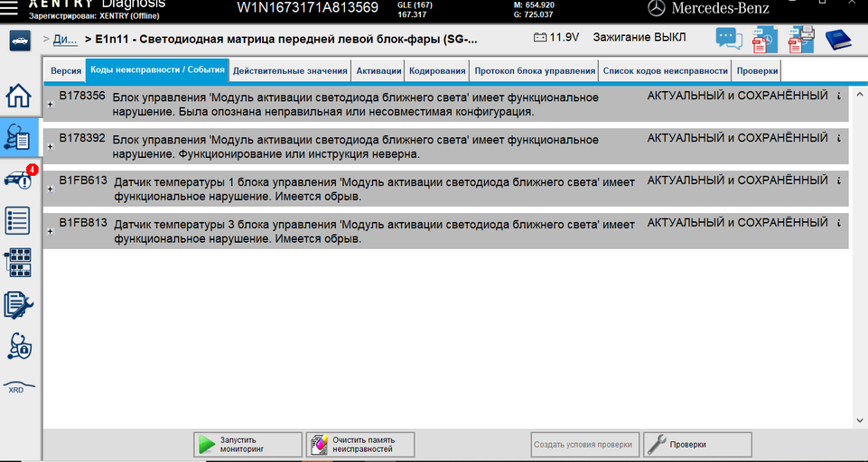Show info for fault B1FB813
The image size is (868, 462).
839,222
